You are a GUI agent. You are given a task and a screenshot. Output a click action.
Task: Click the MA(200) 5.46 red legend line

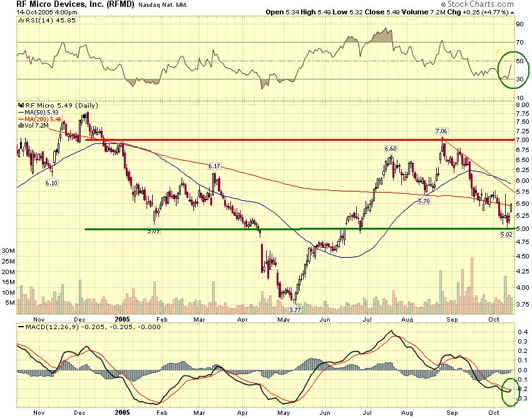pos(21,119)
